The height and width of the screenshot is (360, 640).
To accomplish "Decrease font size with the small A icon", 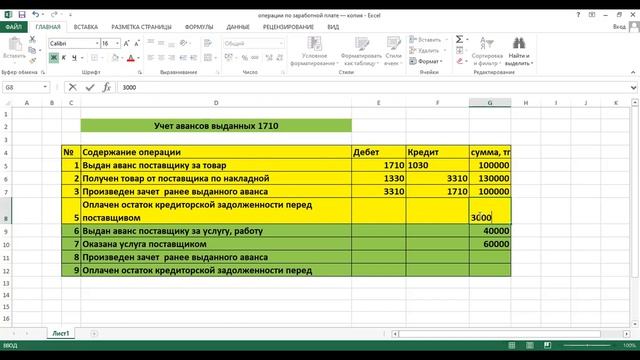I will click(x=137, y=43).
